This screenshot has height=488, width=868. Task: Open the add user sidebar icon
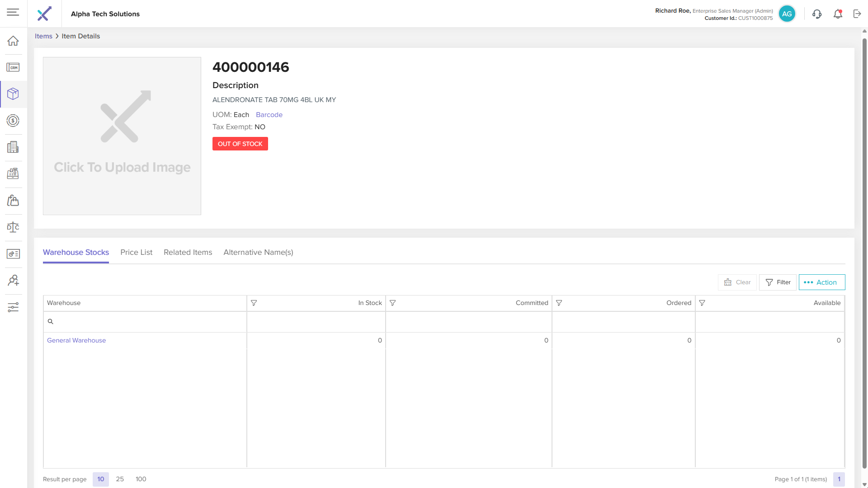pos(13,281)
